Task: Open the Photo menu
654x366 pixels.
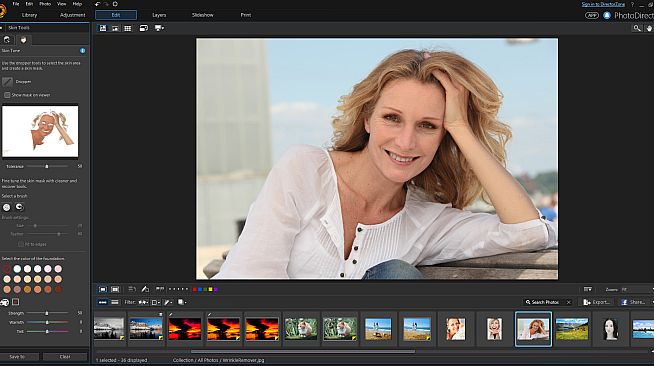Action: [45, 4]
